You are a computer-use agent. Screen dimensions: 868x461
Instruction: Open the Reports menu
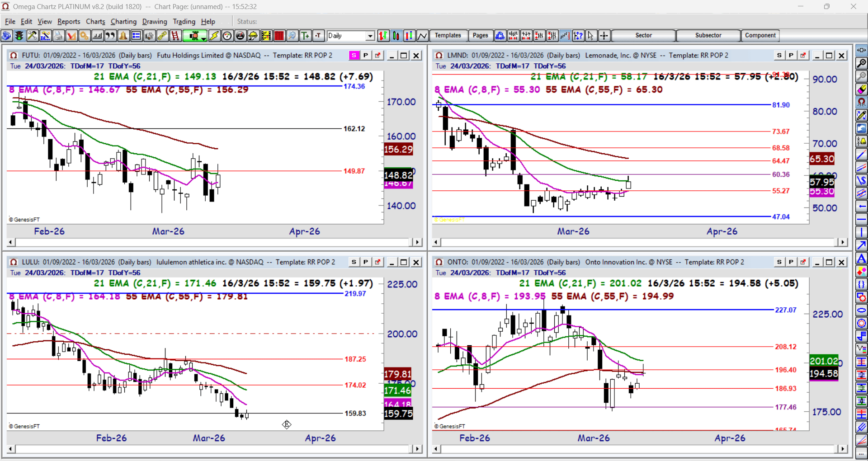coord(69,22)
